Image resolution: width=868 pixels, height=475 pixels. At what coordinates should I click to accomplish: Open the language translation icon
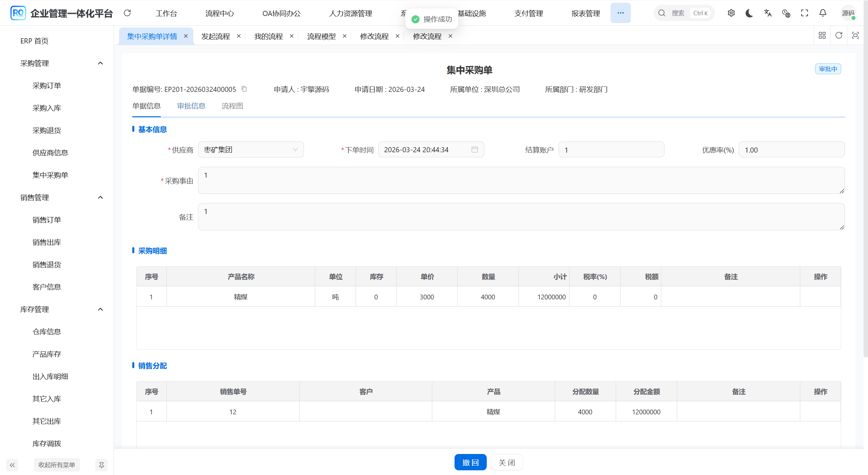click(768, 13)
